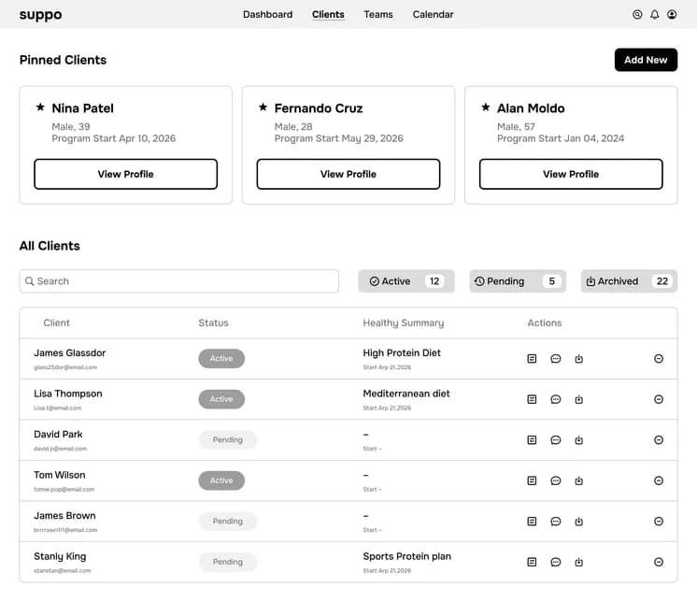Filter clients by Pending status

point(518,281)
